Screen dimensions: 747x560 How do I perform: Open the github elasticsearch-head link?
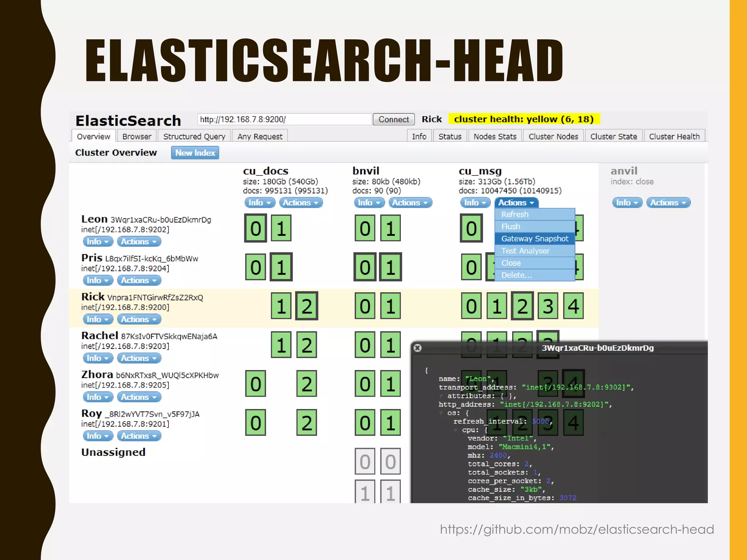coord(577,529)
